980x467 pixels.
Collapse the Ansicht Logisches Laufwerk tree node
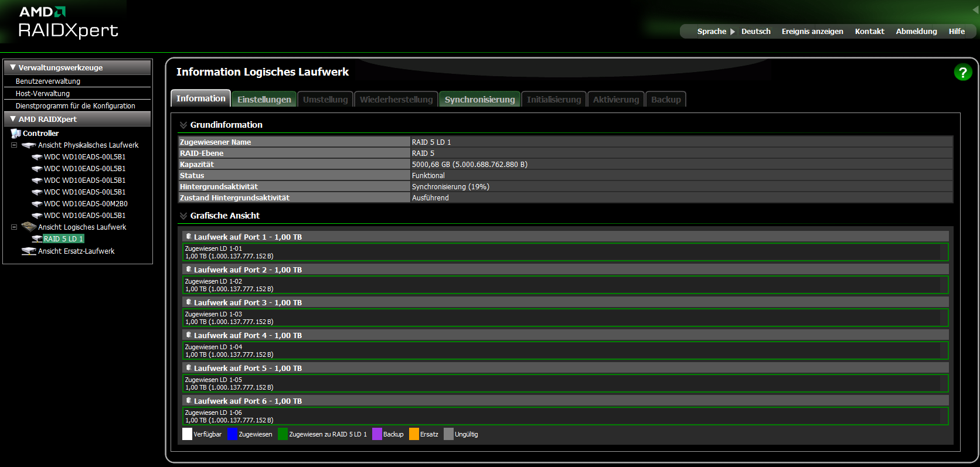click(14, 227)
